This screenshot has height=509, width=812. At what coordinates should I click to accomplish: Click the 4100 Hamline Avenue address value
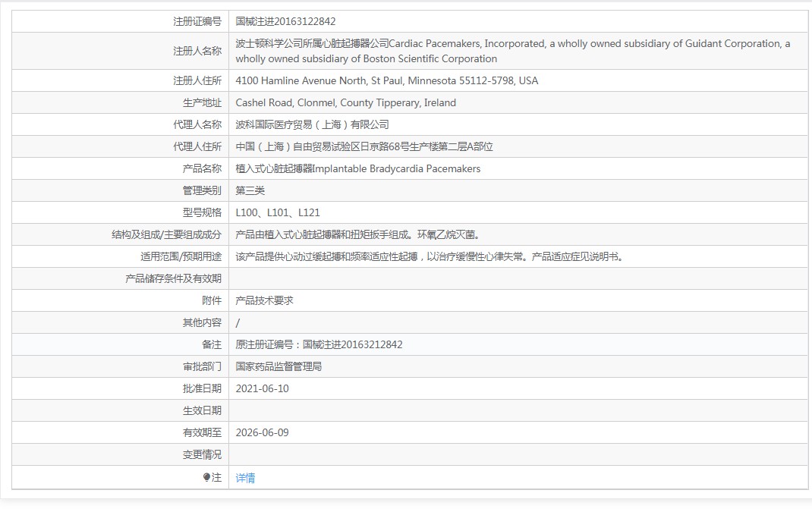[x=387, y=80]
